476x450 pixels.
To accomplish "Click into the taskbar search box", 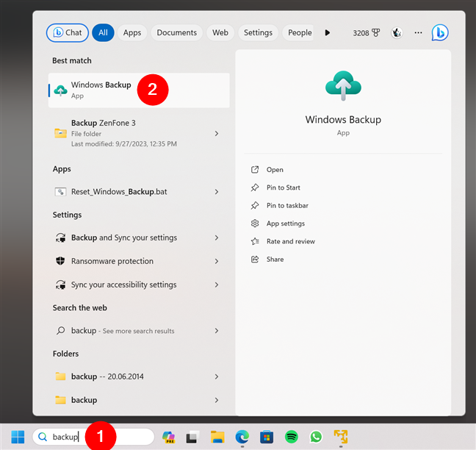I will click(93, 437).
